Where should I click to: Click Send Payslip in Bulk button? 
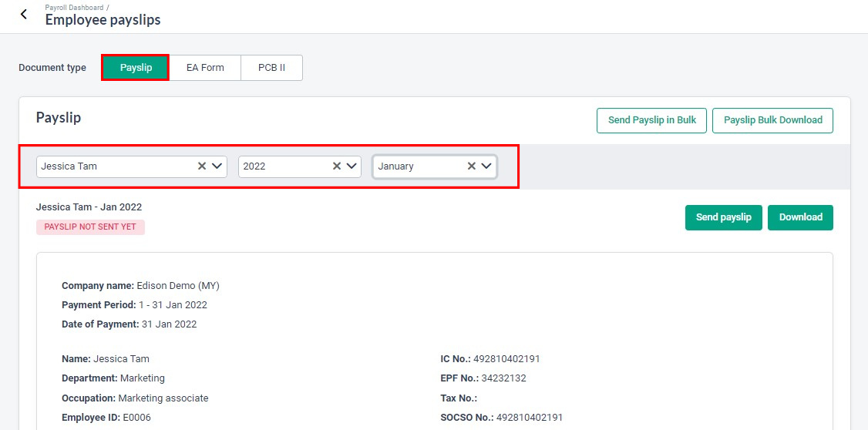[x=651, y=120]
